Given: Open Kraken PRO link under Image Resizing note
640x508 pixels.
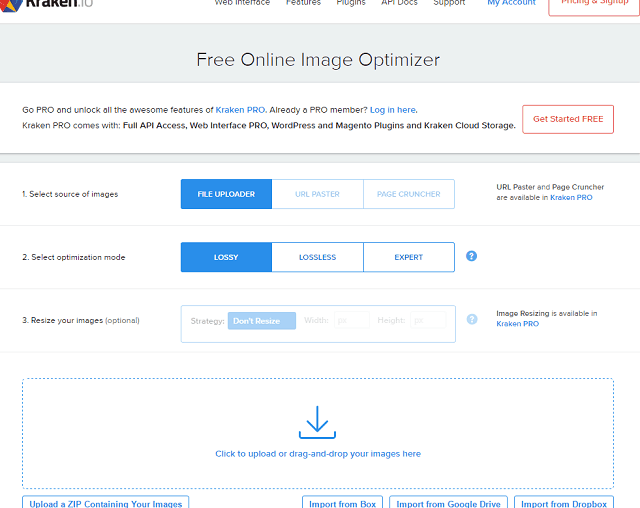Looking at the screenshot, I should pos(518,324).
